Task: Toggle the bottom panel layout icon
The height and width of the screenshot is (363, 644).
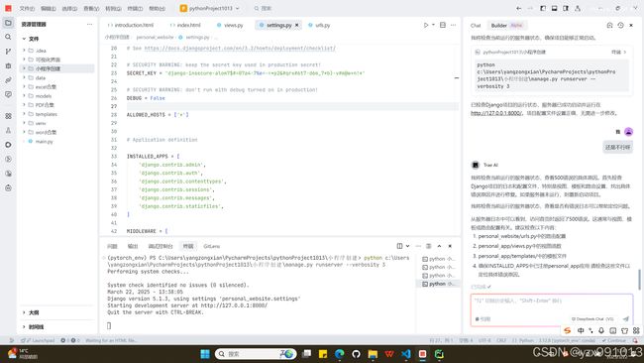Action: [555, 8]
